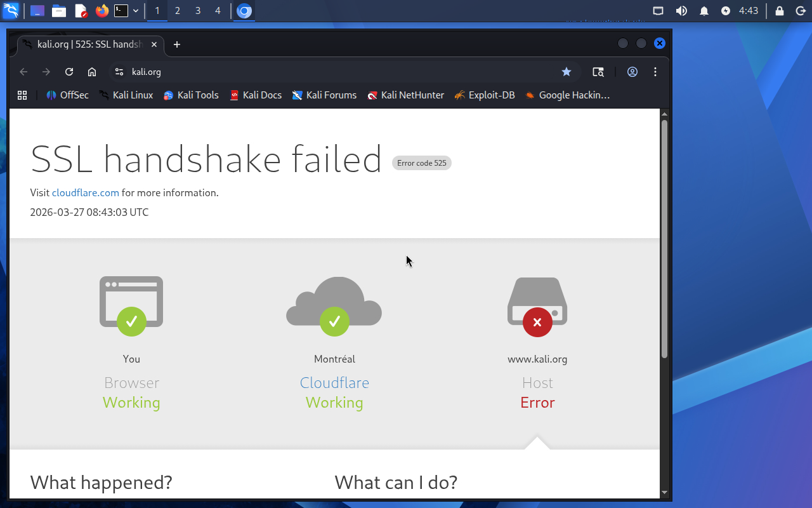
Task: Click the kali.org address bar
Action: tap(317, 72)
